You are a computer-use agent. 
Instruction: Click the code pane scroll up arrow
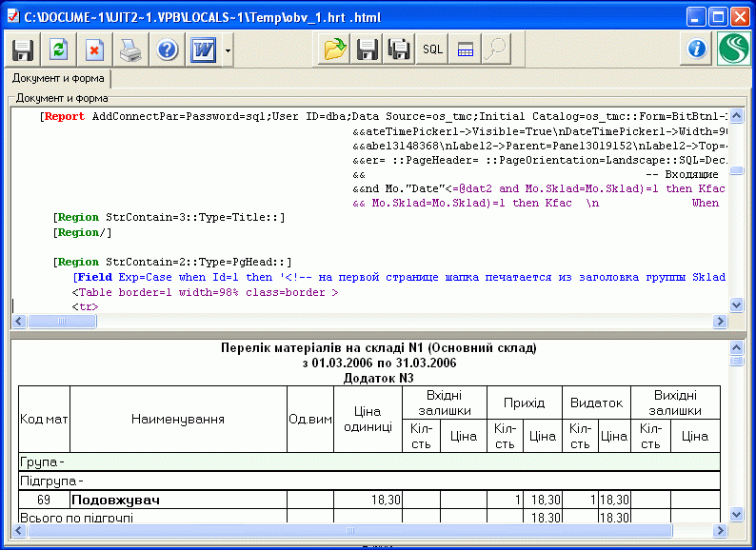coord(736,116)
